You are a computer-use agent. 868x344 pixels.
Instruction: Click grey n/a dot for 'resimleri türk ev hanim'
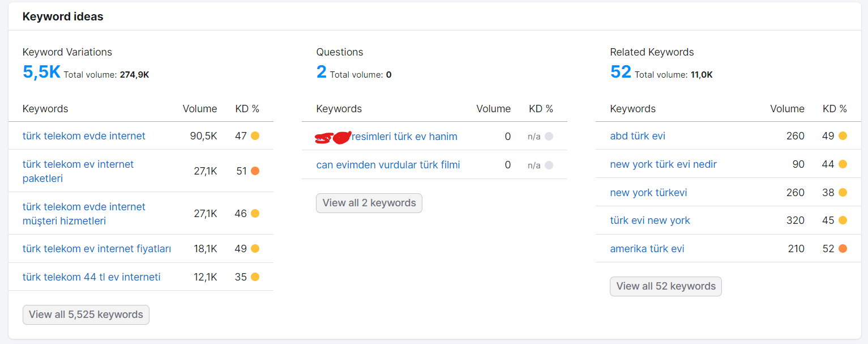549,137
